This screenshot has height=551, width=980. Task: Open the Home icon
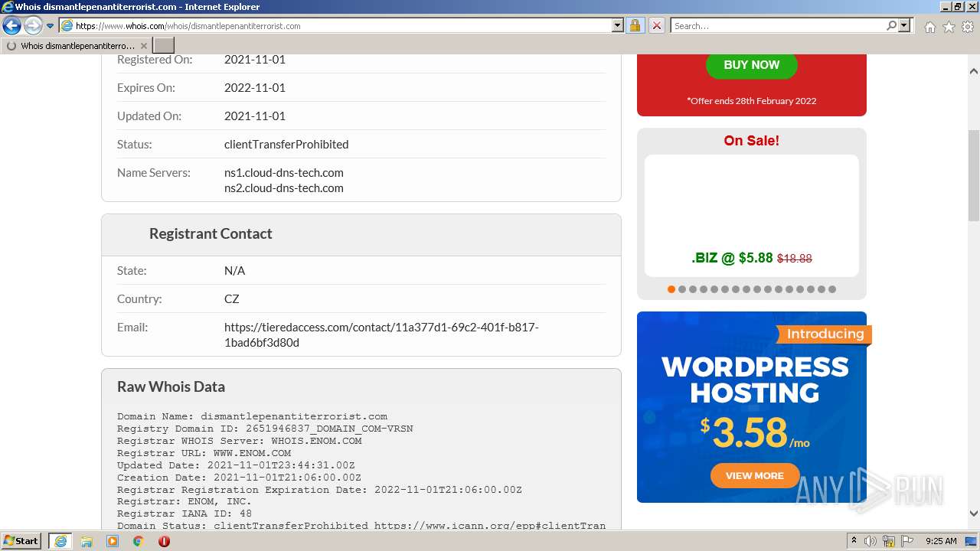click(929, 27)
